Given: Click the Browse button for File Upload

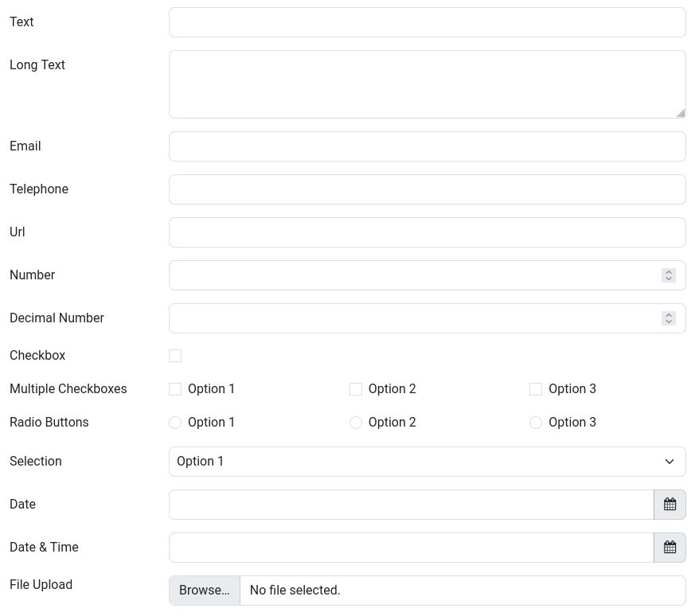Looking at the screenshot, I should 204,590.
